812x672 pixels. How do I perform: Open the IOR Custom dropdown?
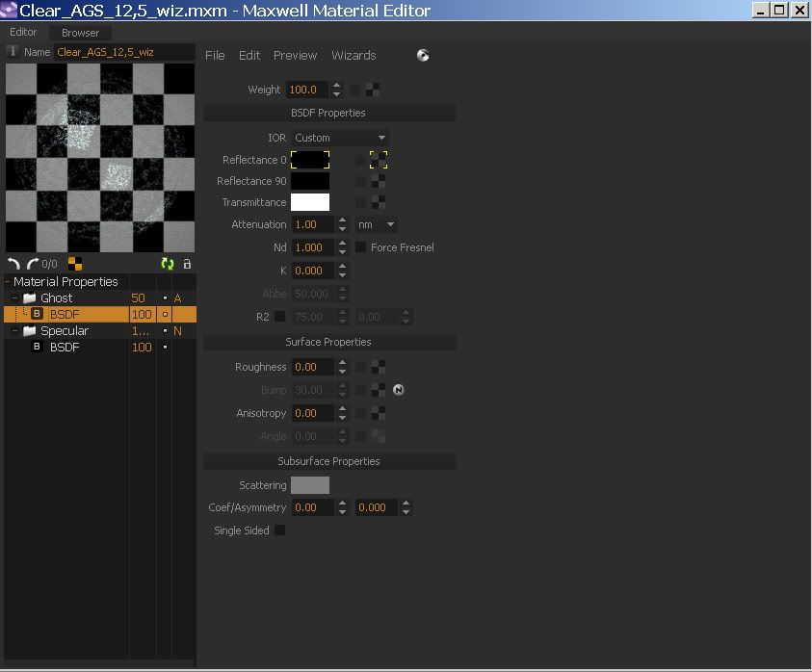[x=341, y=138]
